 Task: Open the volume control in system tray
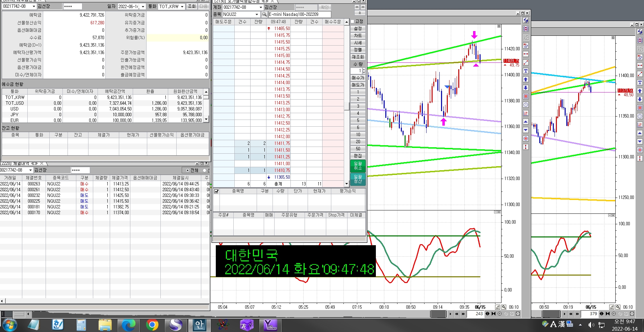(x=591, y=325)
